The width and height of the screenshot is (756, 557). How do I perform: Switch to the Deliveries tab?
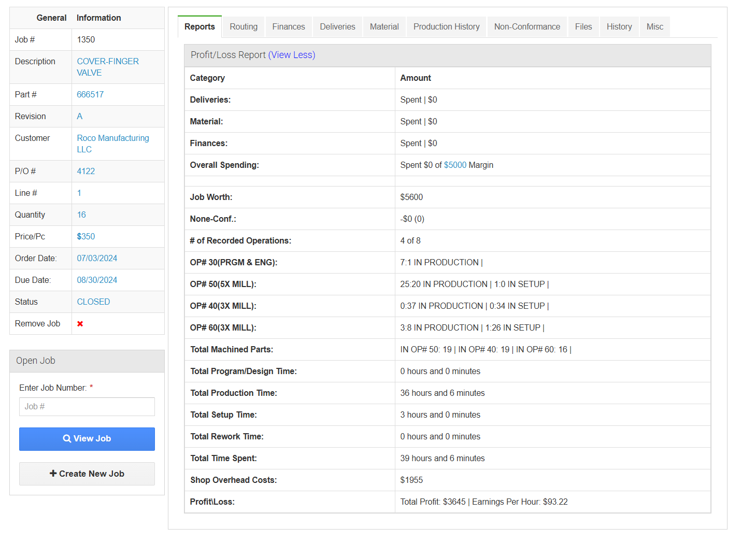point(337,26)
